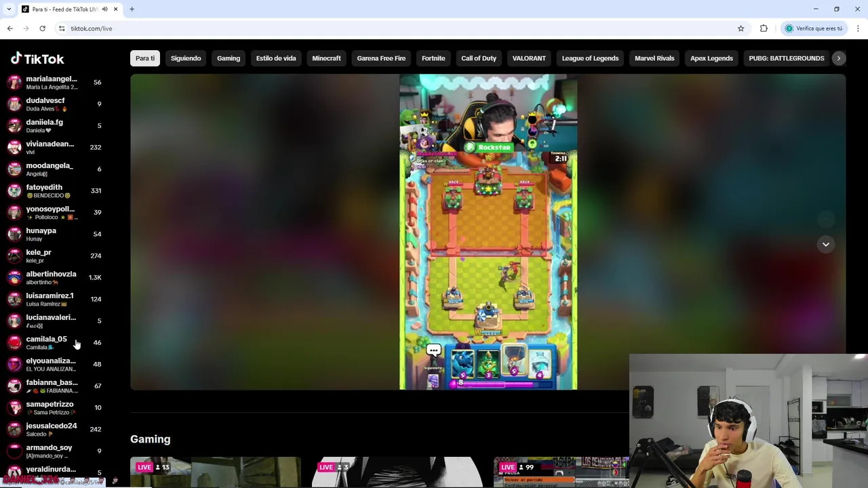Open lucianavaleri live channel

[54, 321]
